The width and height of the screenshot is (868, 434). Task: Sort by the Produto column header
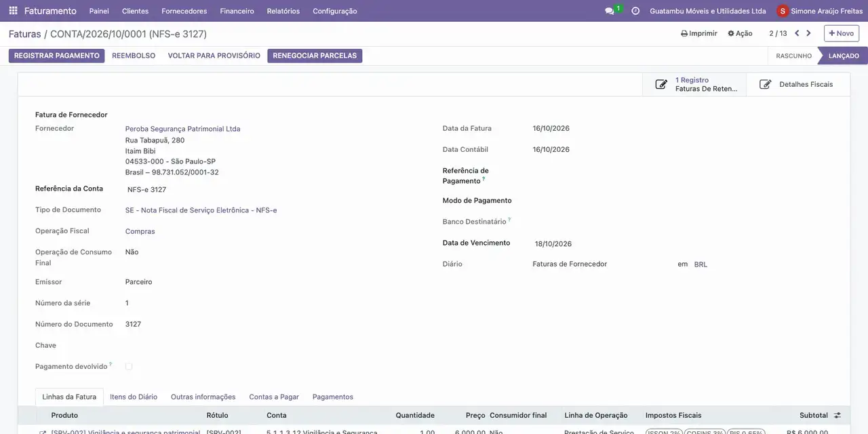pos(64,415)
